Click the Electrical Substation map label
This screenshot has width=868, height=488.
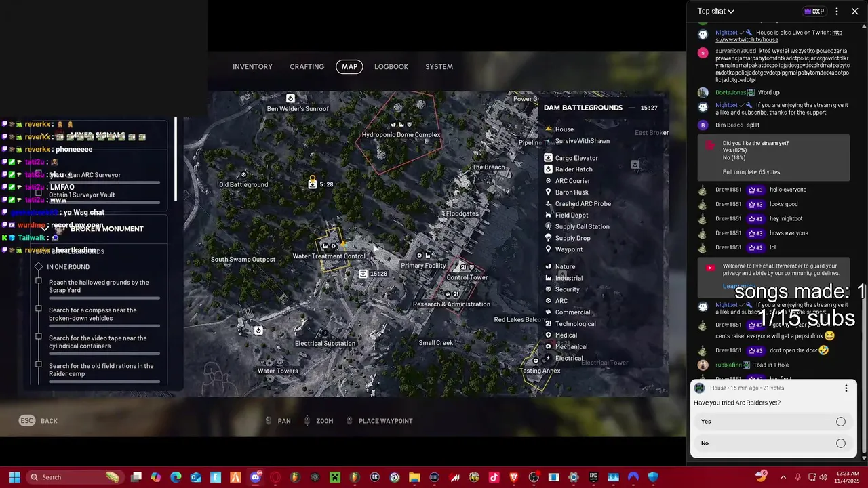(325, 344)
